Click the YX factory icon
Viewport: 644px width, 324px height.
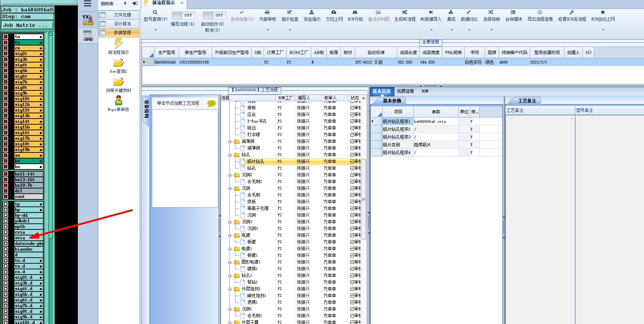tap(88, 20)
